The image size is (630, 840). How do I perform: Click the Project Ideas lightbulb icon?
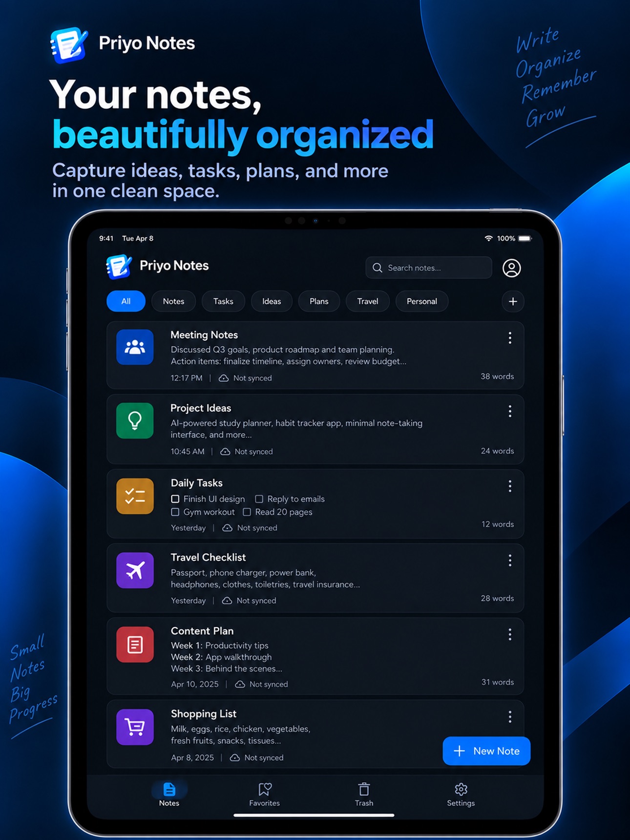point(135,420)
